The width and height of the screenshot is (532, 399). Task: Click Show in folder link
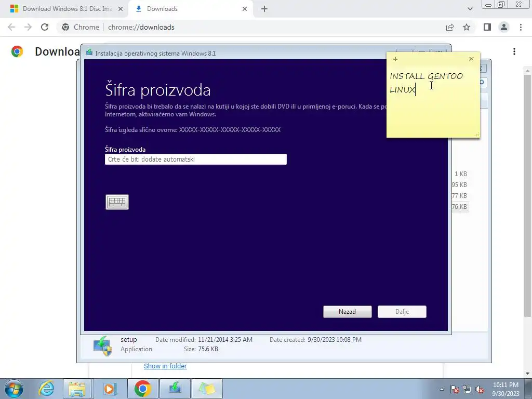tap(165, 366)
